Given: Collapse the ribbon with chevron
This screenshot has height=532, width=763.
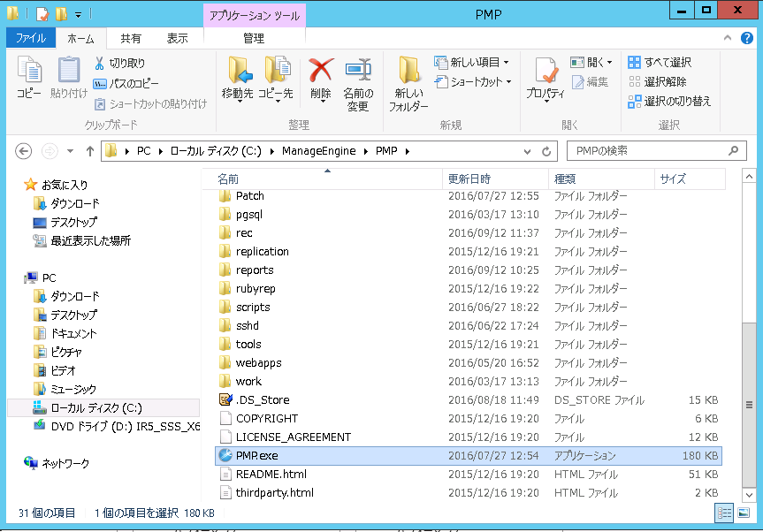Looking at the screenshot, I should click(x=728, y=37).
